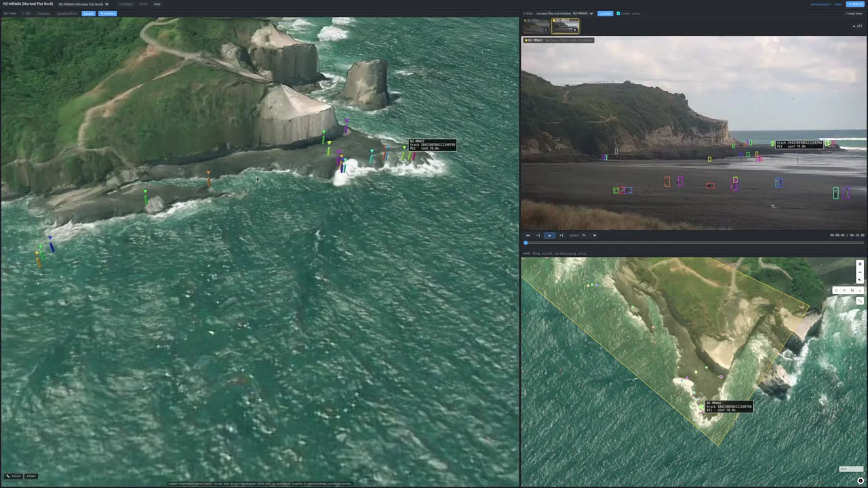Click the track label on the map
This screenshot has height=488, width=868.
coord(729,407)
